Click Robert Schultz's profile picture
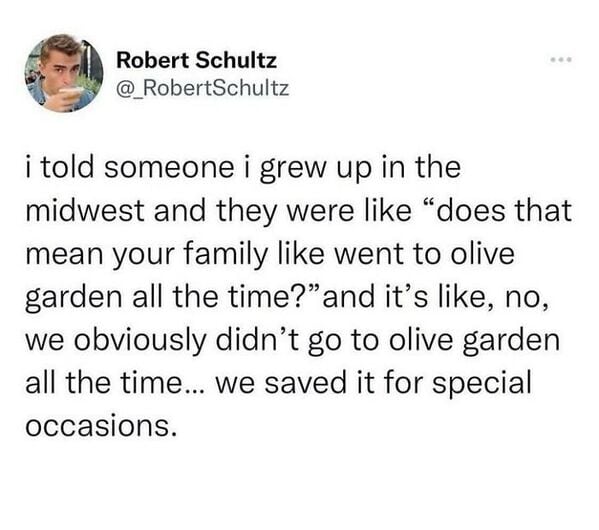The height and width of the screenshot is (530, 599). (64, 73)
